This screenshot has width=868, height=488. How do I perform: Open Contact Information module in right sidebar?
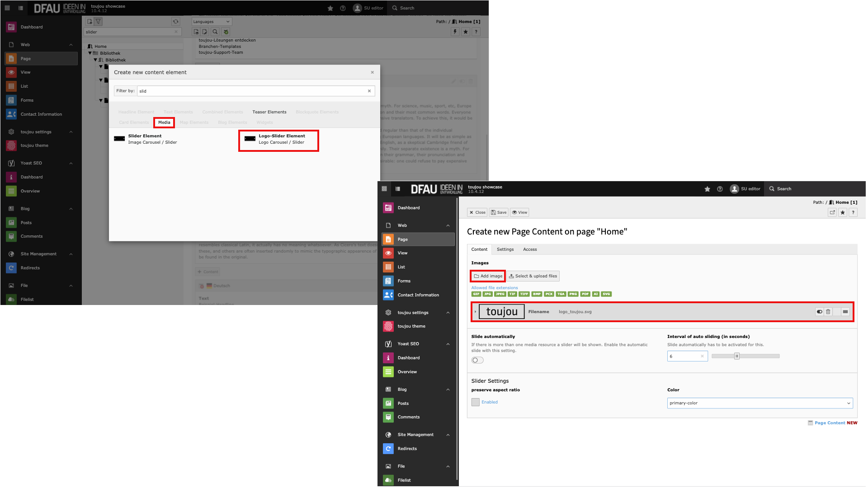(x=418, y=295)
